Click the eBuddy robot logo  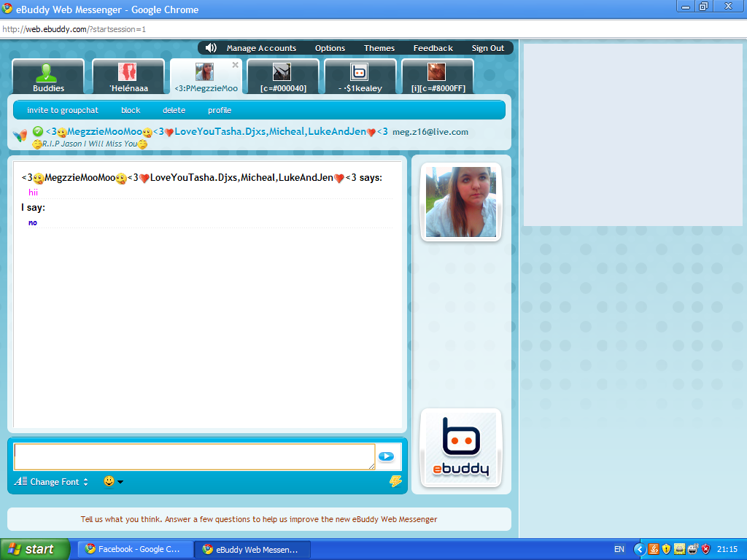click(x=461, y=447)
